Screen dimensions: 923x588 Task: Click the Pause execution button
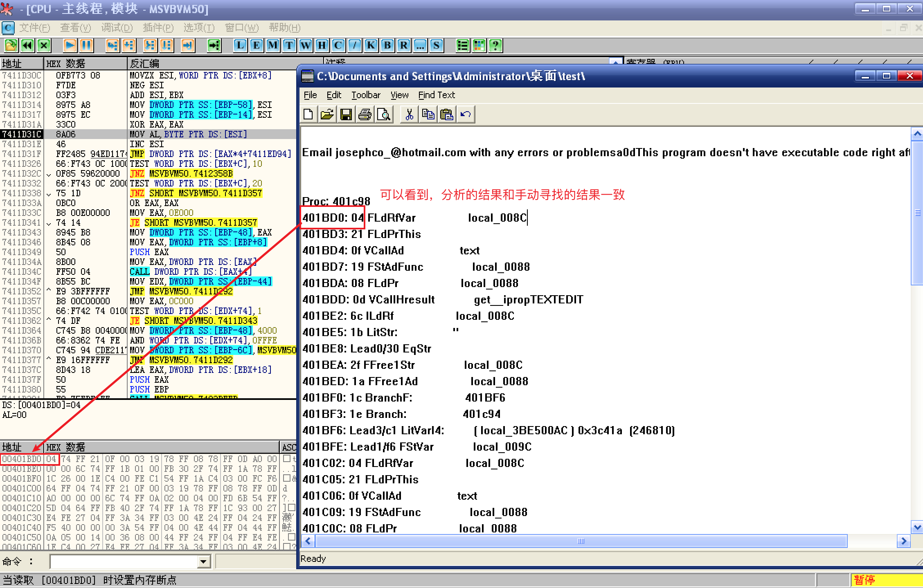tap(86, 45)
